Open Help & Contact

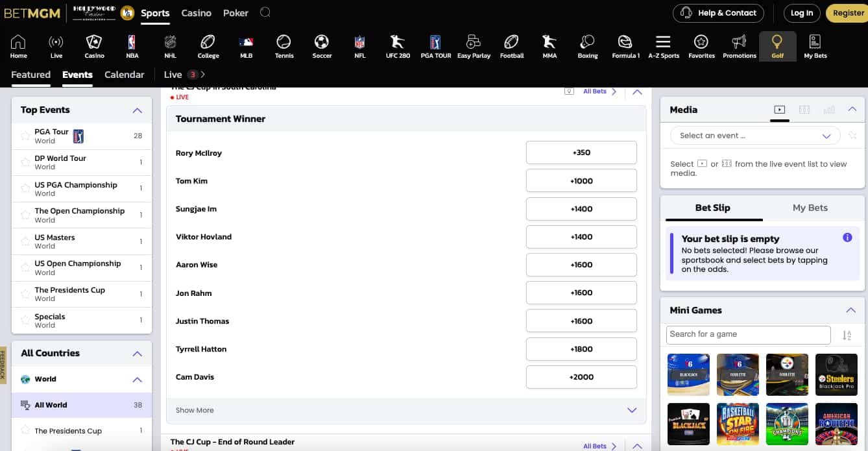718,13
